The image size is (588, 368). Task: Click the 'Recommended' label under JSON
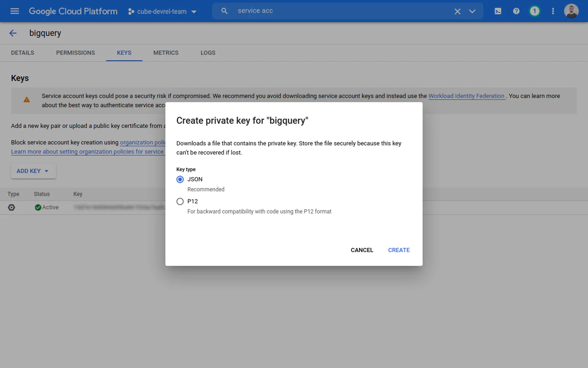point(206,189)
